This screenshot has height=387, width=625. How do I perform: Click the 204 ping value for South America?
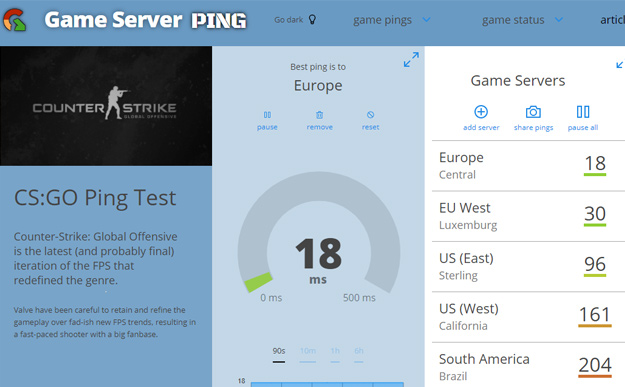click(595, 366)
